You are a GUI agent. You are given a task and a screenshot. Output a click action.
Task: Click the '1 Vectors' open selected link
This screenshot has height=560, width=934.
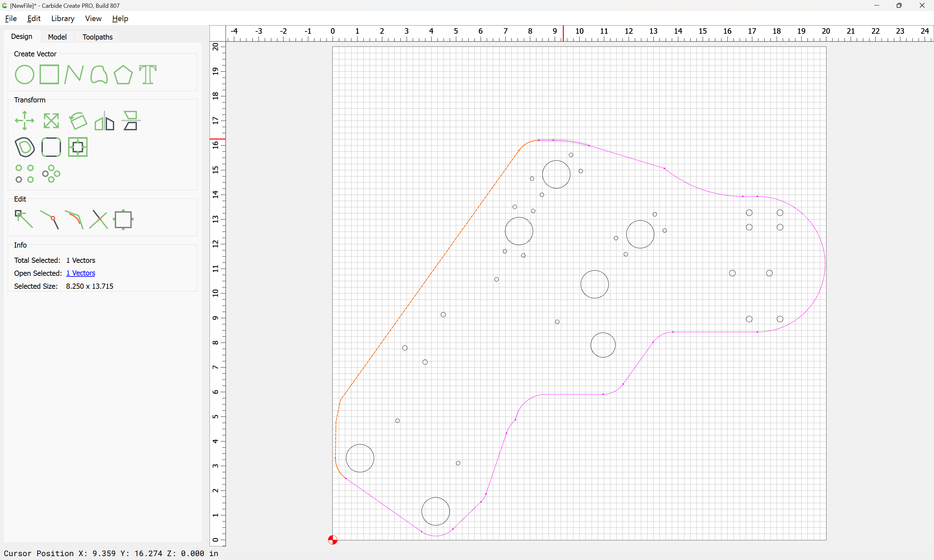point(80,273)
